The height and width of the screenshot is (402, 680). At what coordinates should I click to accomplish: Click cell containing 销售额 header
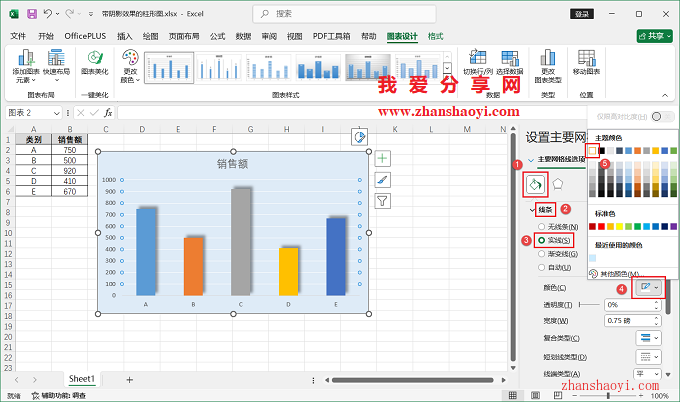pyautogui.click(x=69, y=140)
